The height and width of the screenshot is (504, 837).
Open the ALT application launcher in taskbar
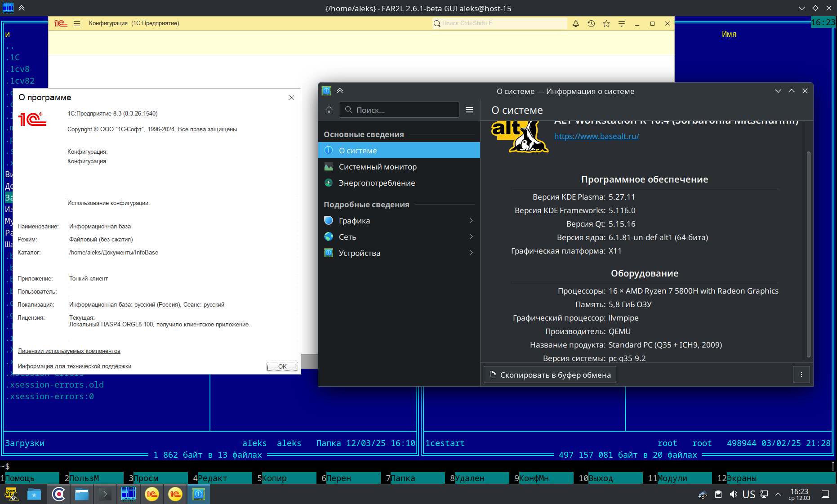coord(11,495)
